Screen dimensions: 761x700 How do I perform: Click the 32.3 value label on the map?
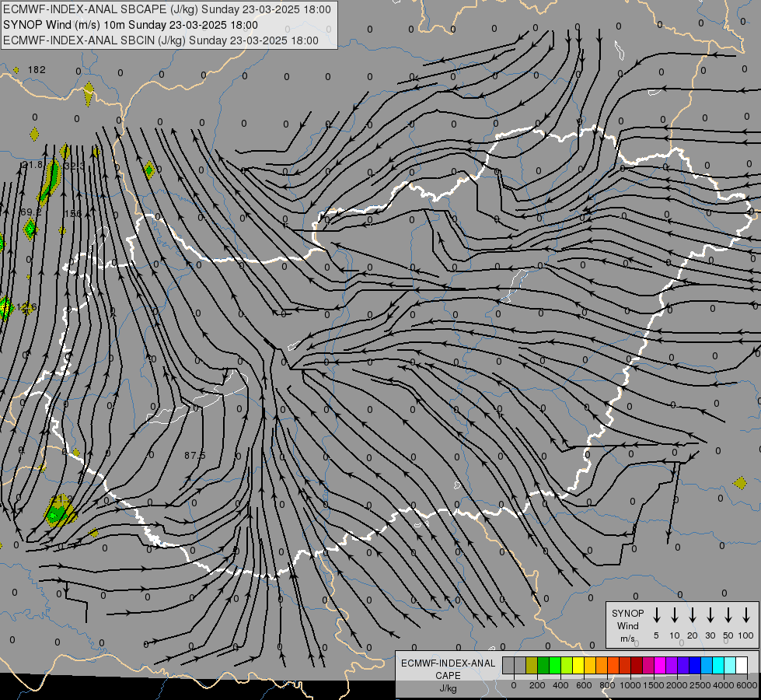(x=75, y=166)
